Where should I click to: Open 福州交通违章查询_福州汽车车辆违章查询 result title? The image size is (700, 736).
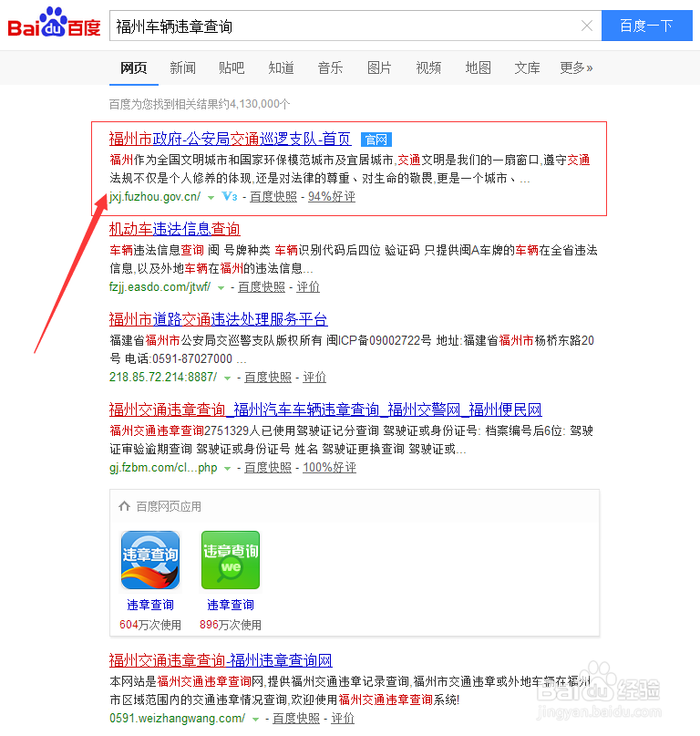point(325,409)
